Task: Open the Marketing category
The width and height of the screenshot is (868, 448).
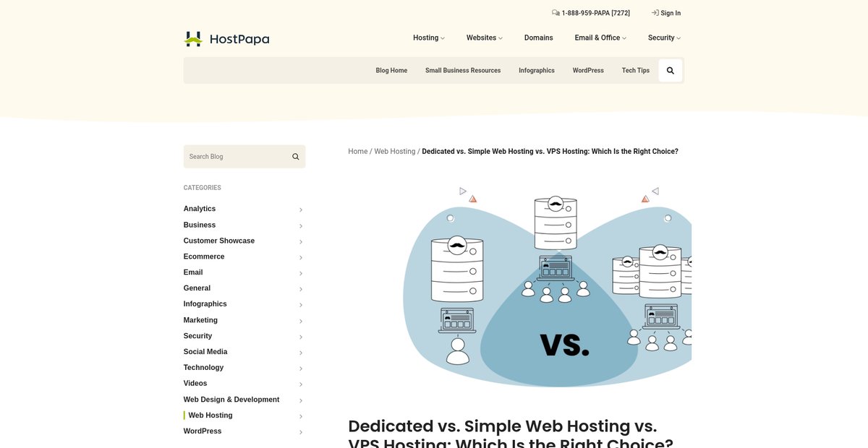Action: click(x=200, y=320)
